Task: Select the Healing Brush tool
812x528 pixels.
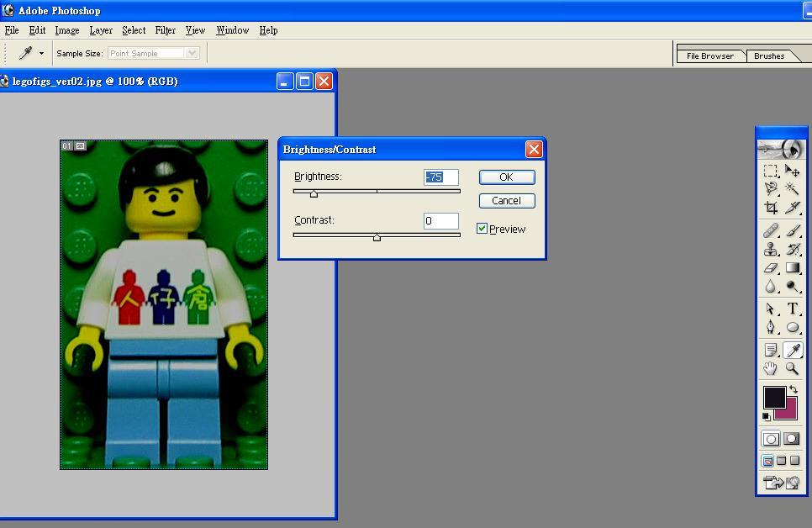Action: [771, 230]
